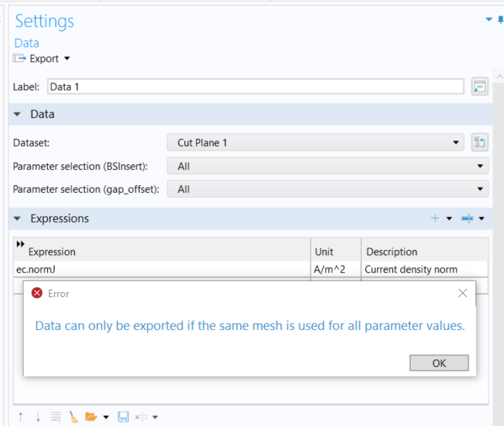
Task: Open the Export button dropdown arrow
Action: pos(66,59)
